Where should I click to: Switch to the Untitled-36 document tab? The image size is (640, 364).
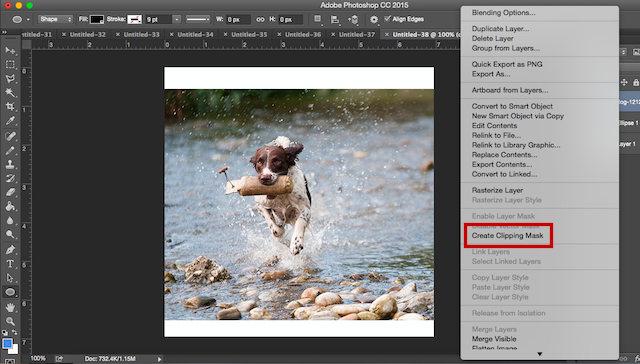[x=303, y=34]
